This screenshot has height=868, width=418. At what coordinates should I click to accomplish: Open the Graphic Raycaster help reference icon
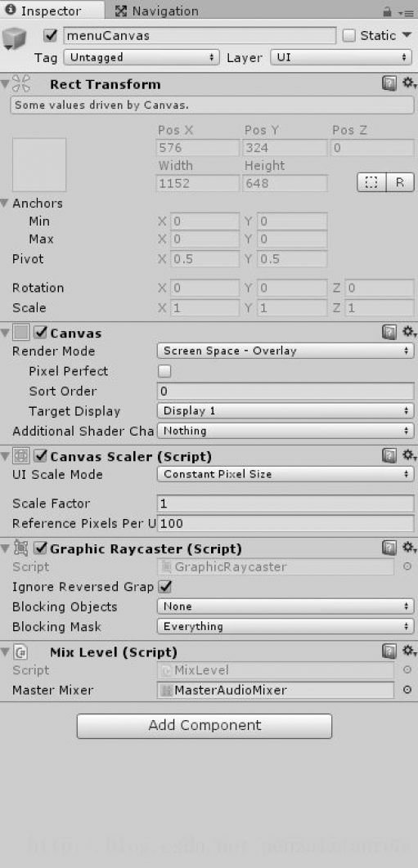pos(389,548)
